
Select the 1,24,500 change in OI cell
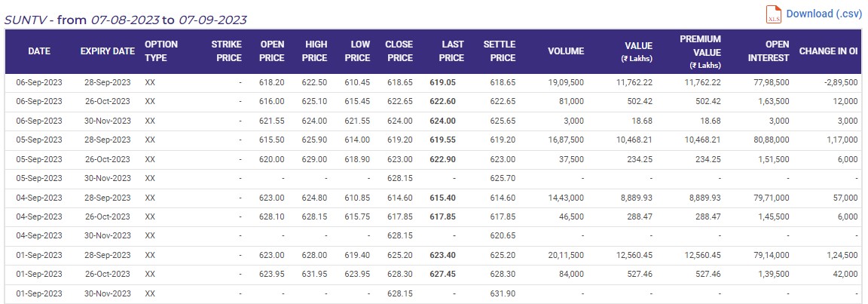tap(840, 256)
